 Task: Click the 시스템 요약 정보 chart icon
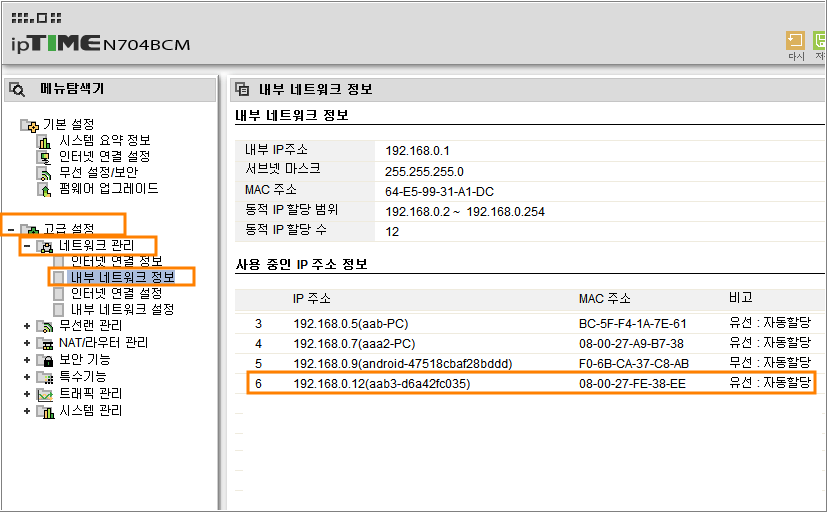tap(45, 141)
